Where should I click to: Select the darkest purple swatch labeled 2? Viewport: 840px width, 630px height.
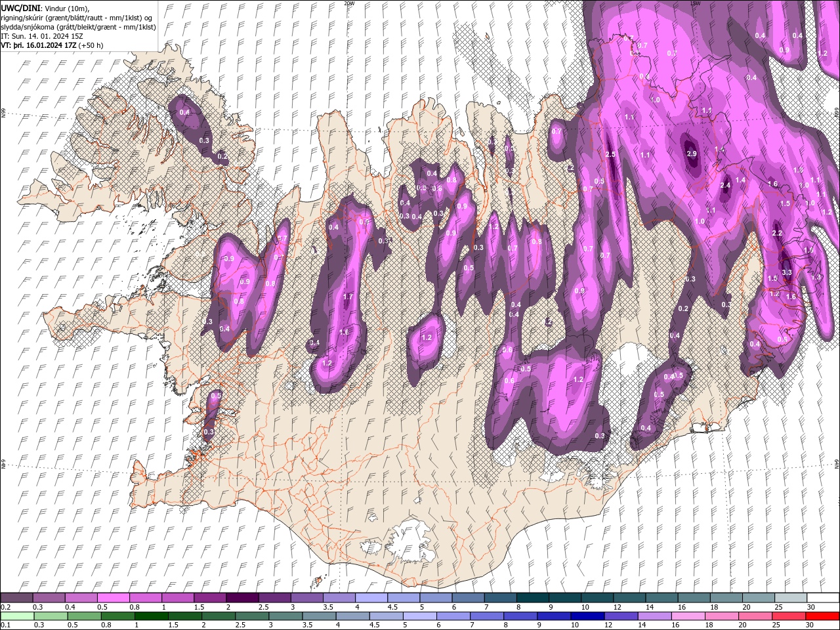pyautogui.click(x=241, y=597)
